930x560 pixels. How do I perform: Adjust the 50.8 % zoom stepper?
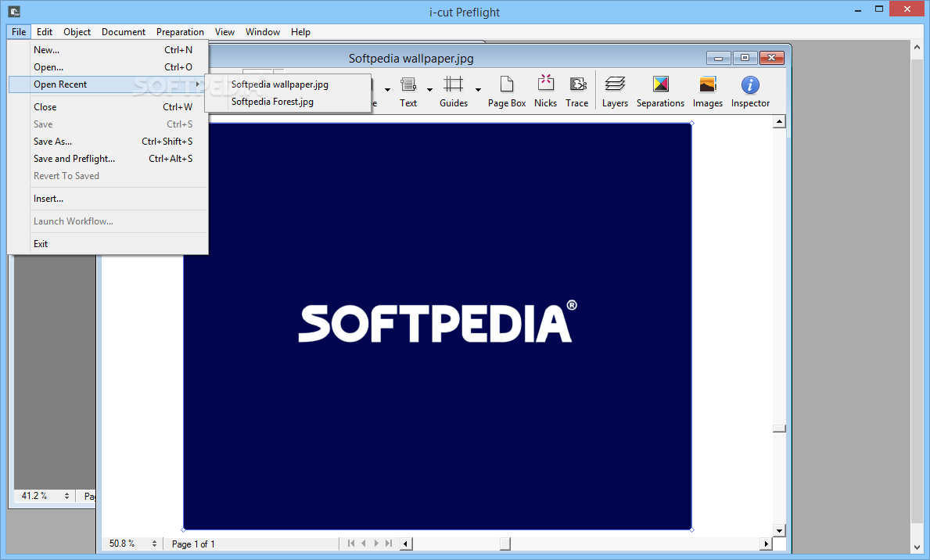[x=154, y=544]
